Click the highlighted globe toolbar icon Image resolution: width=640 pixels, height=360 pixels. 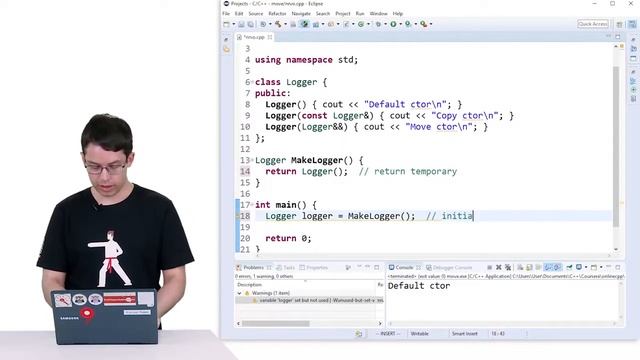click(x=304, y=24)
